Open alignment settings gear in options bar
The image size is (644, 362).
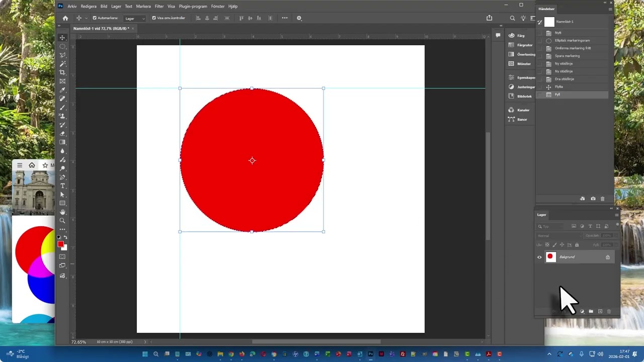(299, 18)
